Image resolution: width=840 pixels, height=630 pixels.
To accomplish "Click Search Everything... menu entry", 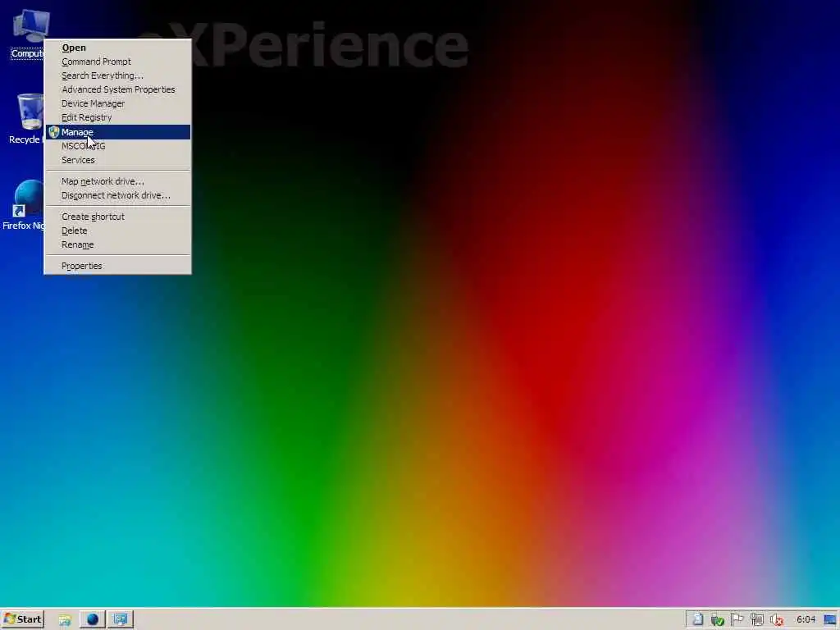I will point(117,75).
